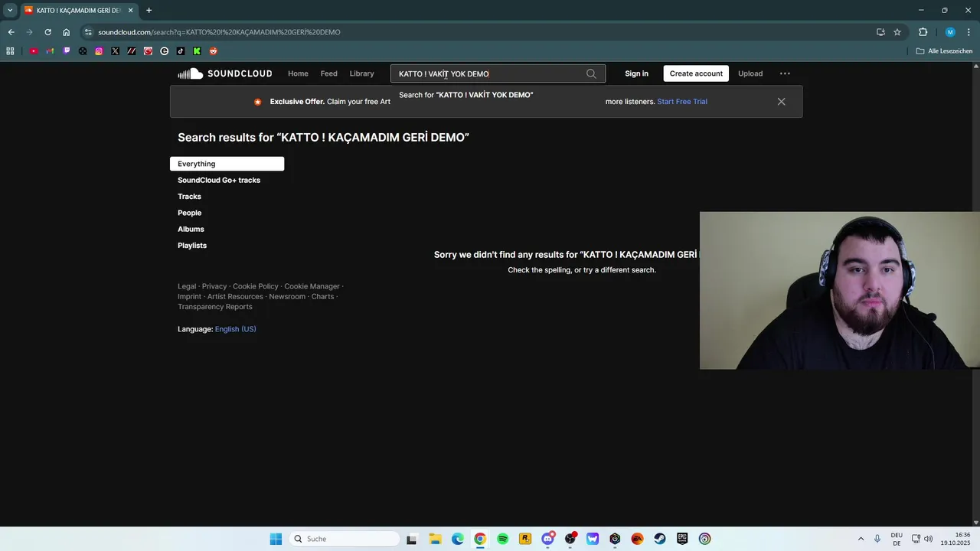
Task: Open the apps grid in bookmarks bar
Action: pos(10,51)
